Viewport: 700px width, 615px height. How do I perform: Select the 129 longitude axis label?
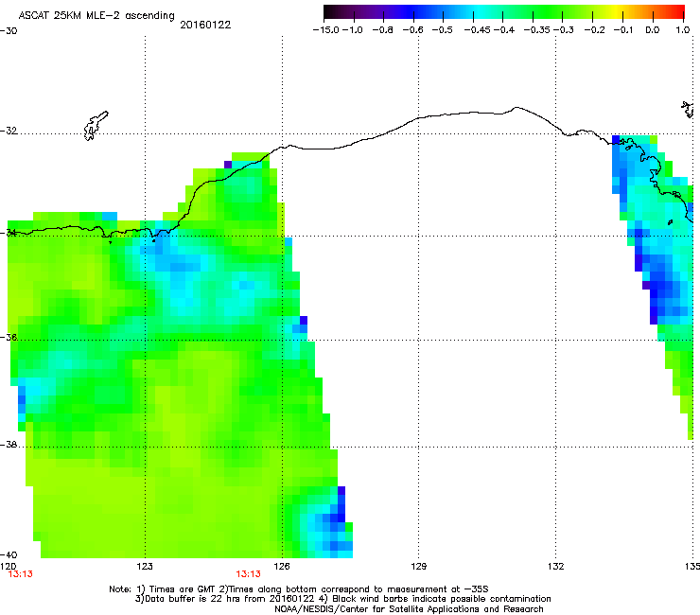pos(418,567)
